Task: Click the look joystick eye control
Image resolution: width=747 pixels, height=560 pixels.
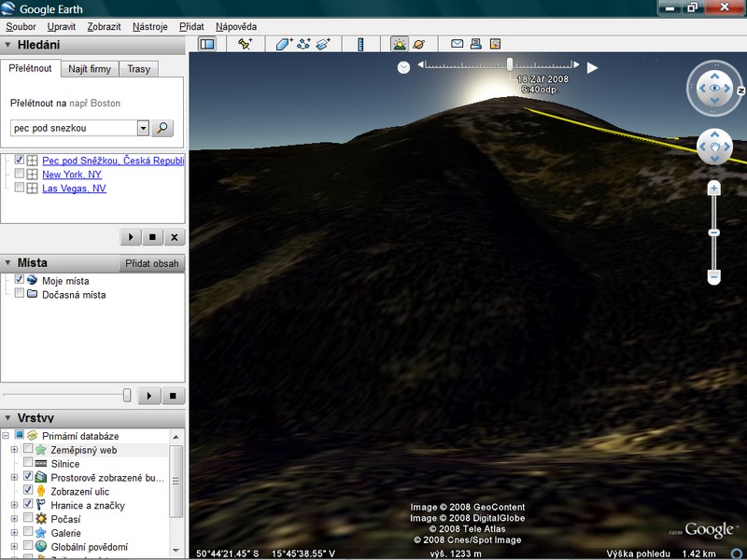Action: tap(714, 88)
